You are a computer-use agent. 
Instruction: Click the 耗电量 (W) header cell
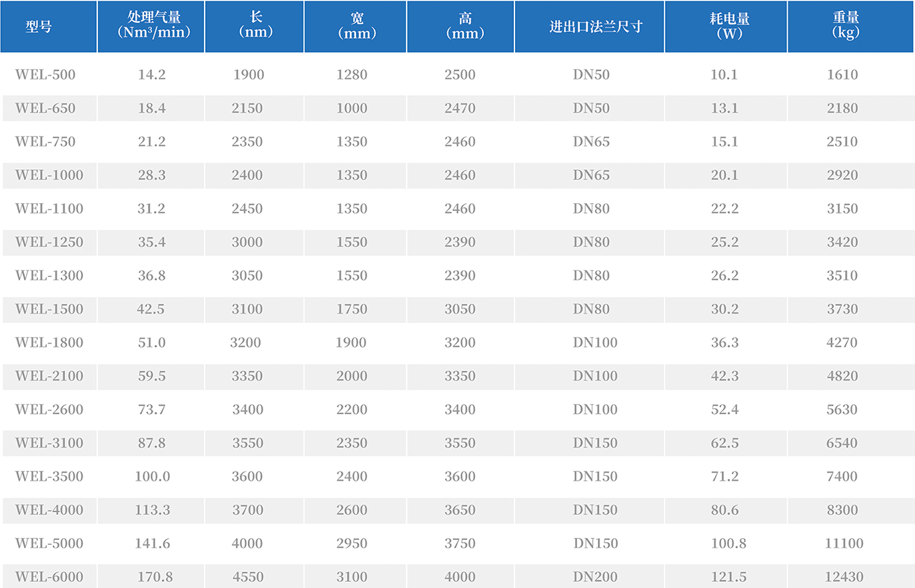pyautogui.click(x=729, y=26)
